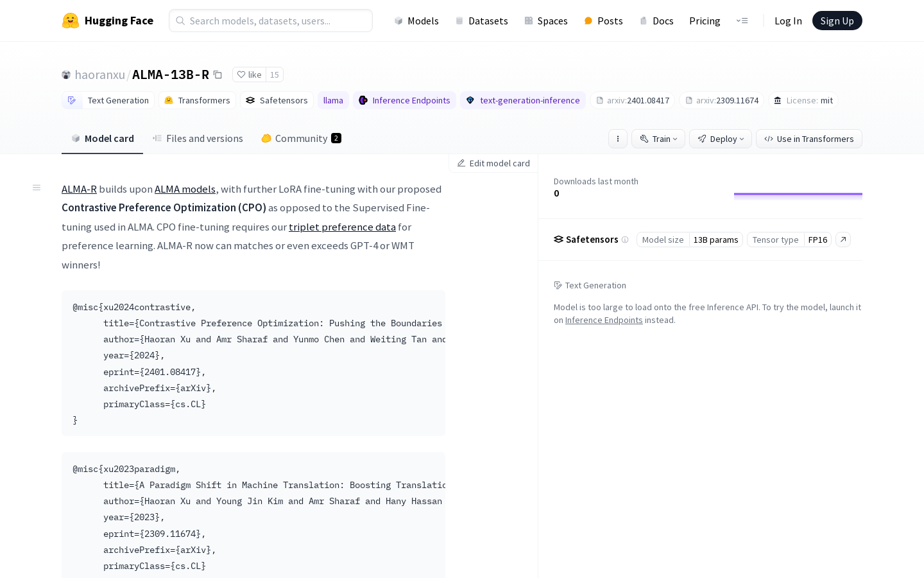924x578 pixels.
Task: Click the Safetensors tag icon
Action: tap(250, 100)
